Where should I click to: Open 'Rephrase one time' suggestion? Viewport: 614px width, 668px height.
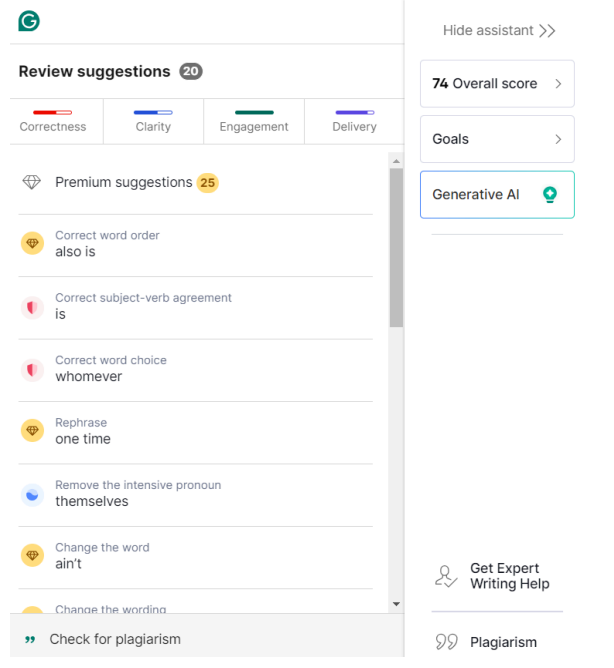point(196,431)
